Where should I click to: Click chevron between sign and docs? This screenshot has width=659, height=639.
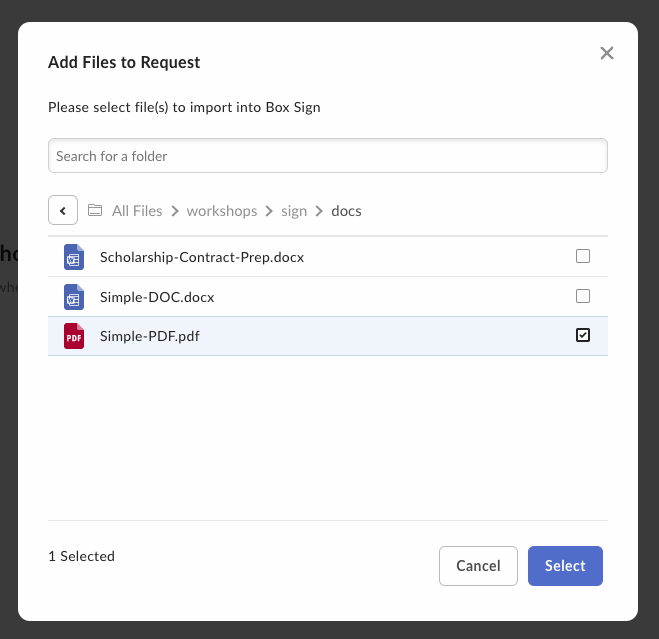tap(319, 211)
